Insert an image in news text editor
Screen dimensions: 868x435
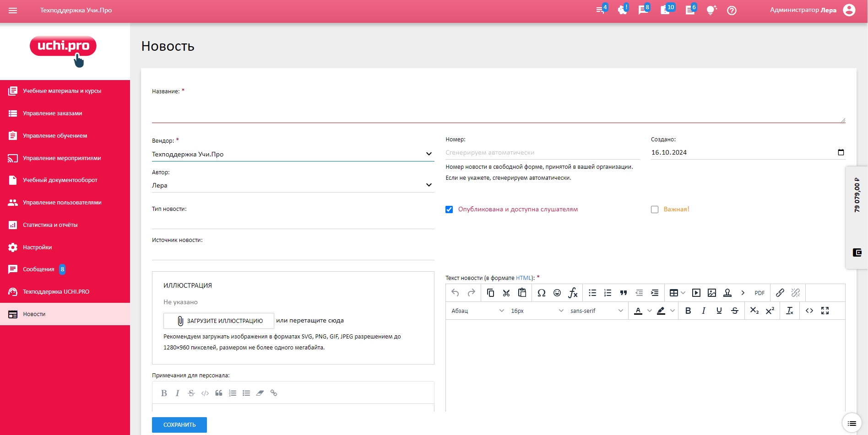point(712,293)
